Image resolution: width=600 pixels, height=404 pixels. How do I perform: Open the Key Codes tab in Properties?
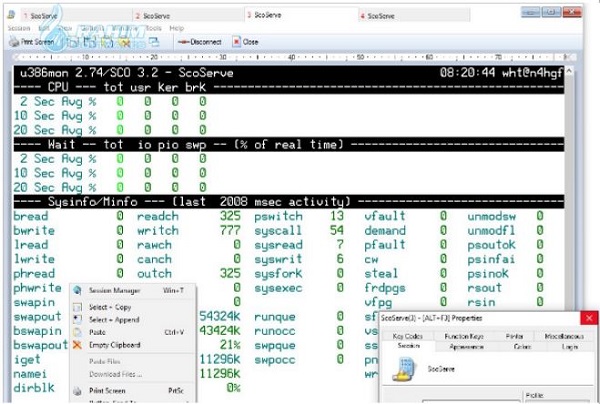pos(408,336)
